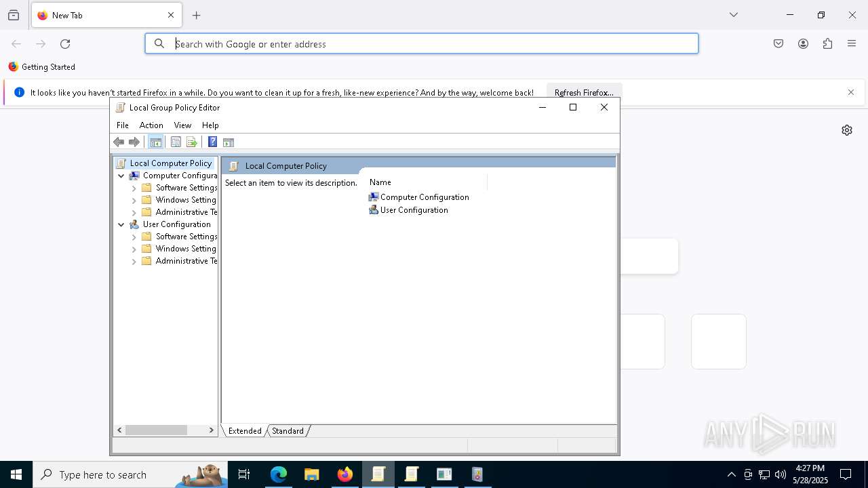Switch to the Standard tab

[288, 431]
